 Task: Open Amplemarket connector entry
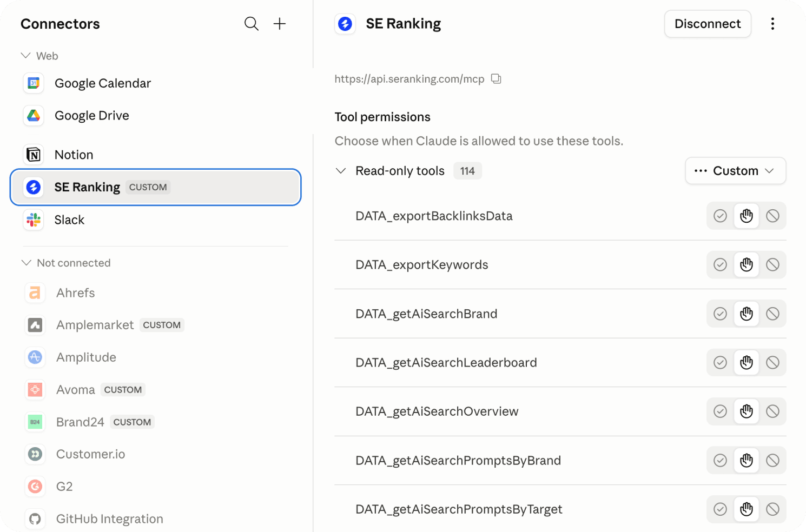click(x=155, y=325)
